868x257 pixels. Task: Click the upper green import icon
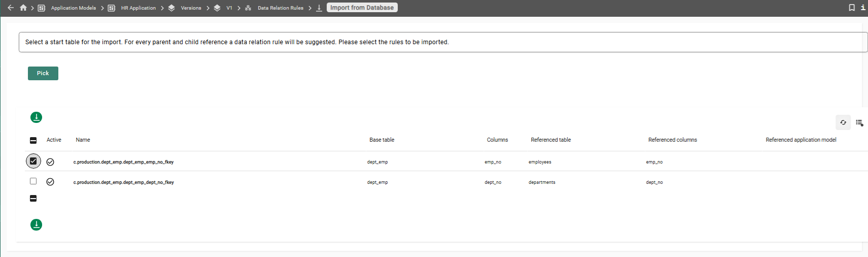(x=37, y=117)
